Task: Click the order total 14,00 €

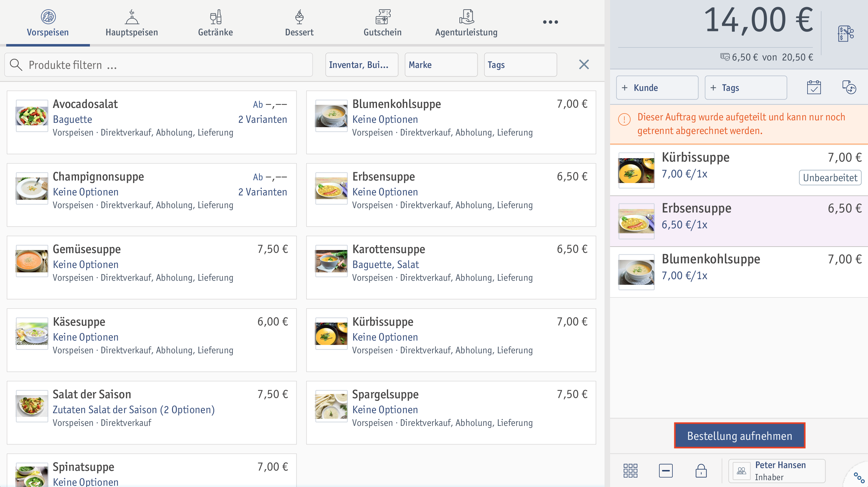Action: (x=758, y=20)
